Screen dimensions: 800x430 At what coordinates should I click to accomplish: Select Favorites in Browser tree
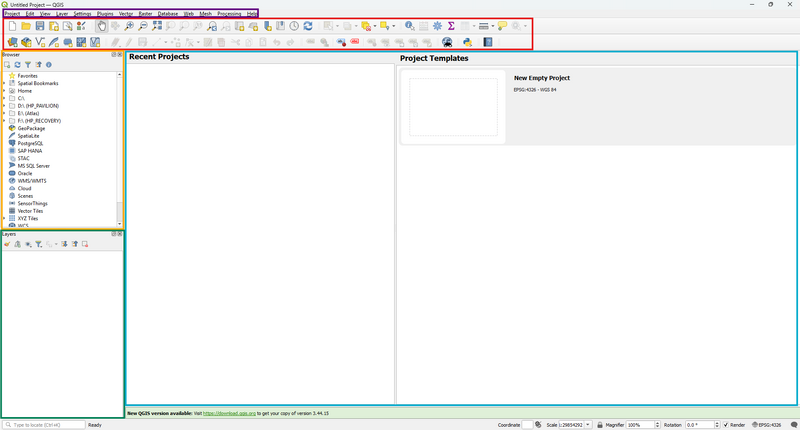click(28, 75)
